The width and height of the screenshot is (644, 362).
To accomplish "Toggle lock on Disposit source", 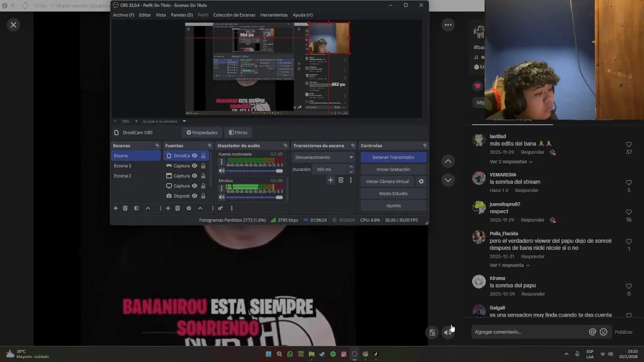I will [x=203, y=196].
